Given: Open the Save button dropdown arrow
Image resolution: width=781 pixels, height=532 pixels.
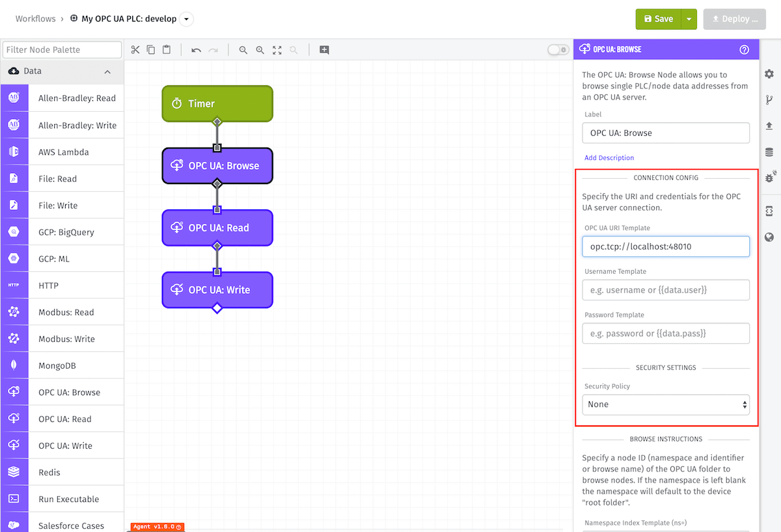Looking at the screenshot, I should click(x=689, y=19).
